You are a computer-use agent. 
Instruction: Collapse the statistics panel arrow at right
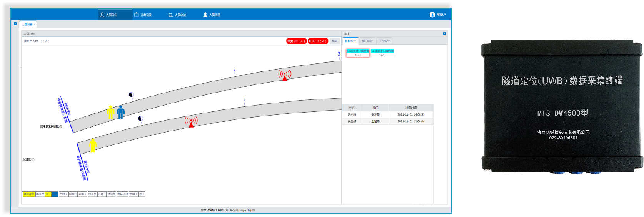(444, 33)
